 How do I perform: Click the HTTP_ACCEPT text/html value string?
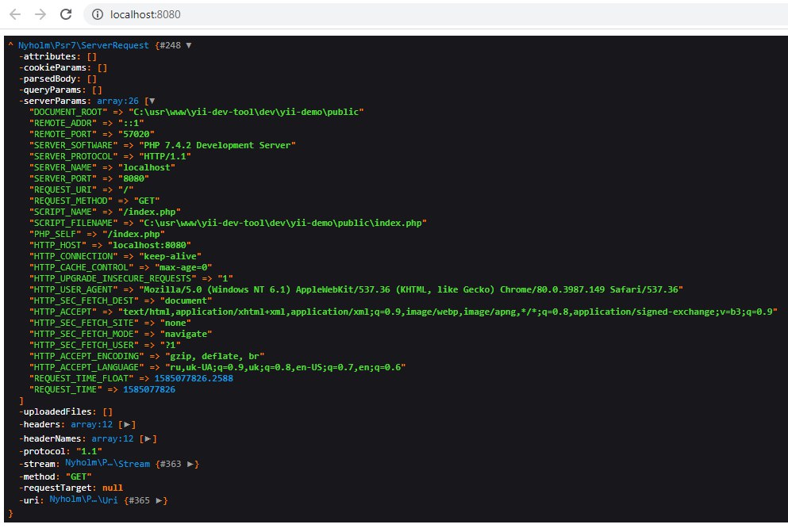coord(448,312)
